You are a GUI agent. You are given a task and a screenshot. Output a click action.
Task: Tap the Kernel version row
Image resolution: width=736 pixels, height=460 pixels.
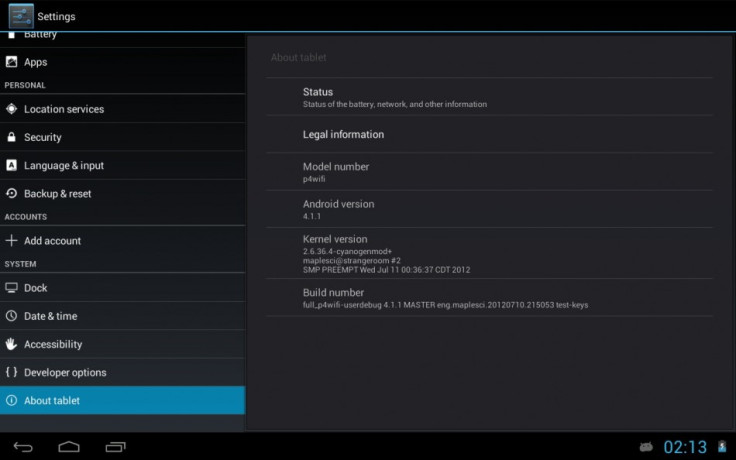point(489,253)
